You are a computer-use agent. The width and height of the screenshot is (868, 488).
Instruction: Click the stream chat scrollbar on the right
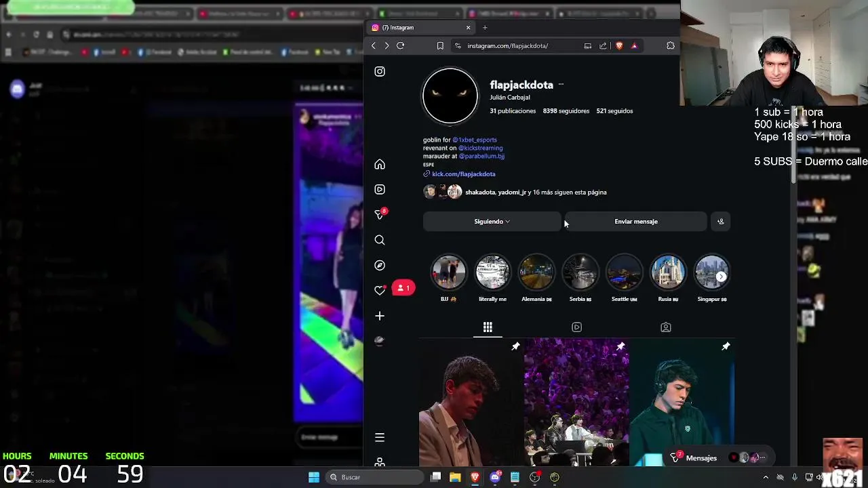[793, 144]
